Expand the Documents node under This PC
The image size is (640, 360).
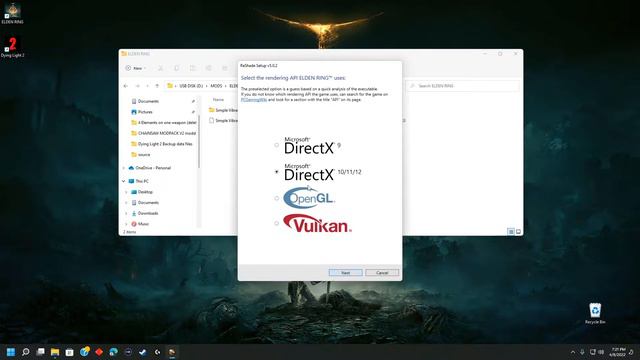126,202
